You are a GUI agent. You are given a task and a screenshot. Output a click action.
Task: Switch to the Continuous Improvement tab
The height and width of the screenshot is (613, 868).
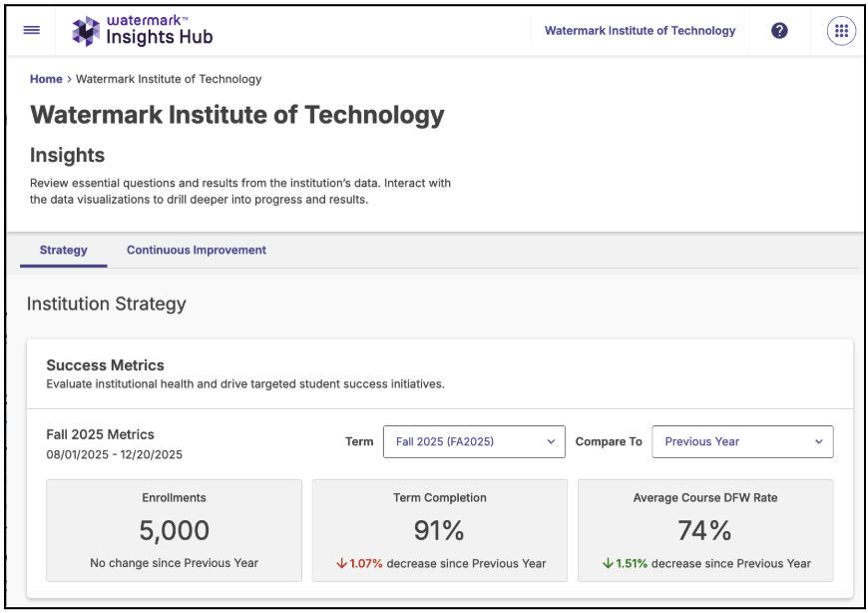point(197,251)
